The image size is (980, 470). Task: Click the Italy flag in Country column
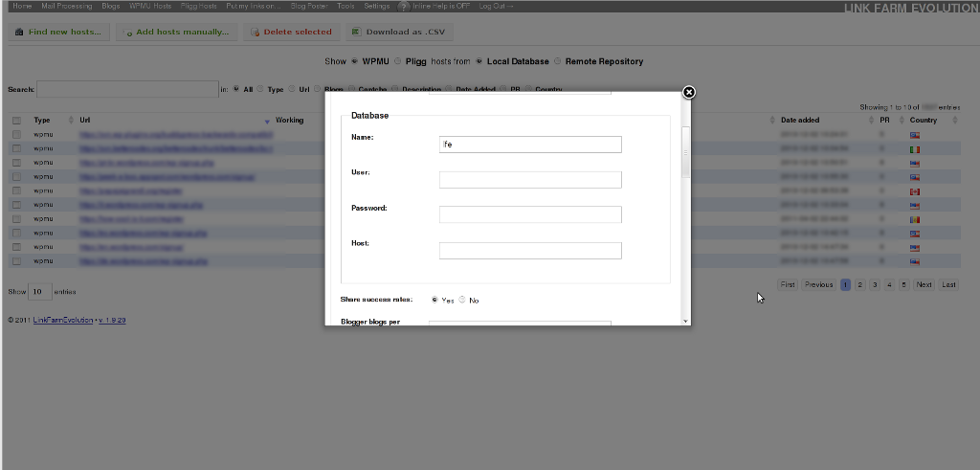pyautogui.click(x=914, y=149)
